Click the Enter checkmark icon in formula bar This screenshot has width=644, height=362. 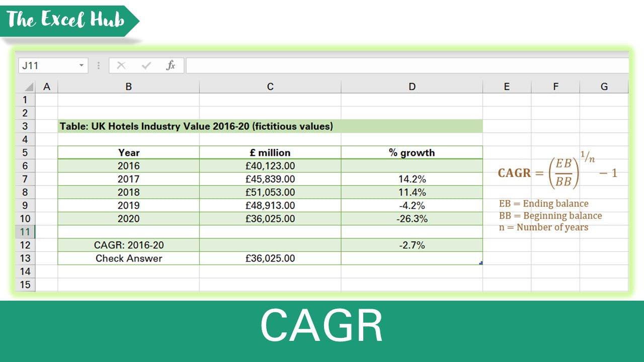click(x=146, y=65)
